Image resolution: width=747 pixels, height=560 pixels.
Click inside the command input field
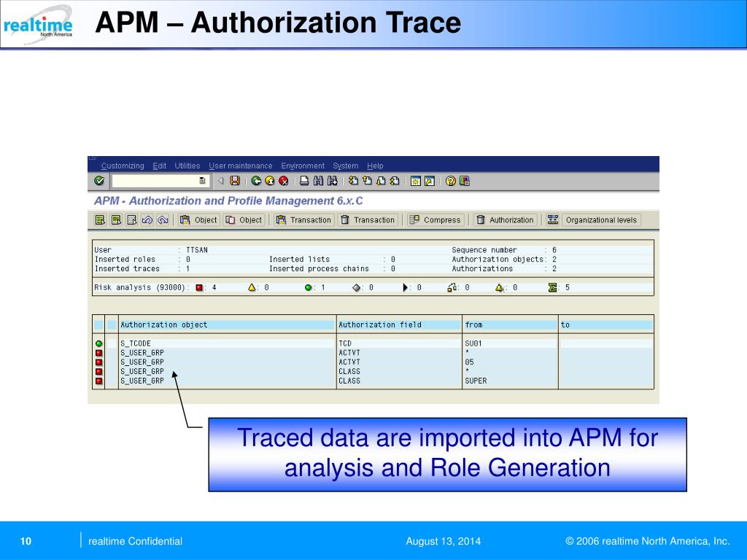(x=155, y=181)
